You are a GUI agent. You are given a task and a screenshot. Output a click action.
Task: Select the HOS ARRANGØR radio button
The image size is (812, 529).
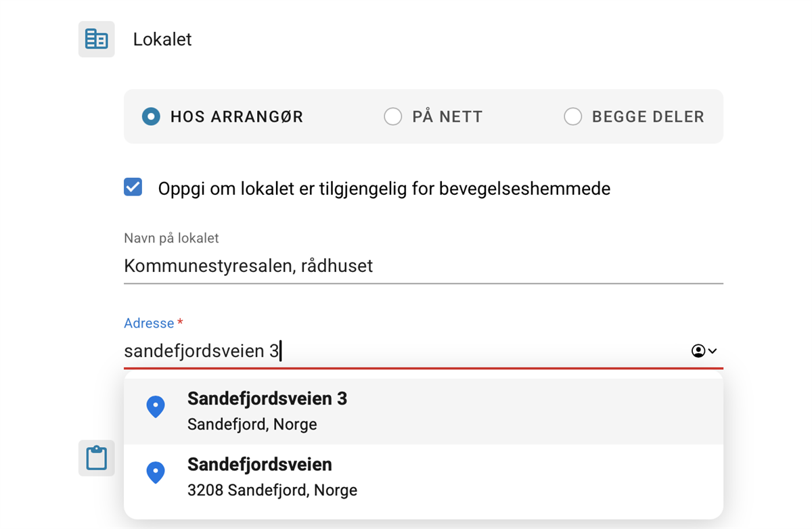(151, 116)
